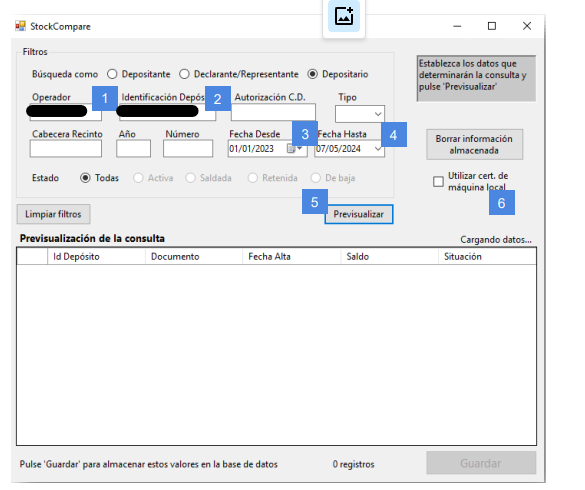Click the Documento column header

click(194, 257)
